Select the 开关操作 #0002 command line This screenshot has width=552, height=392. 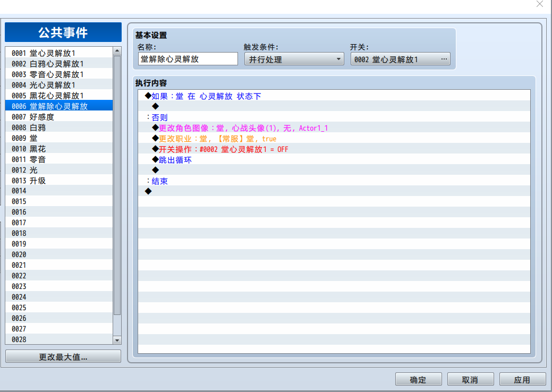(334, 149)
